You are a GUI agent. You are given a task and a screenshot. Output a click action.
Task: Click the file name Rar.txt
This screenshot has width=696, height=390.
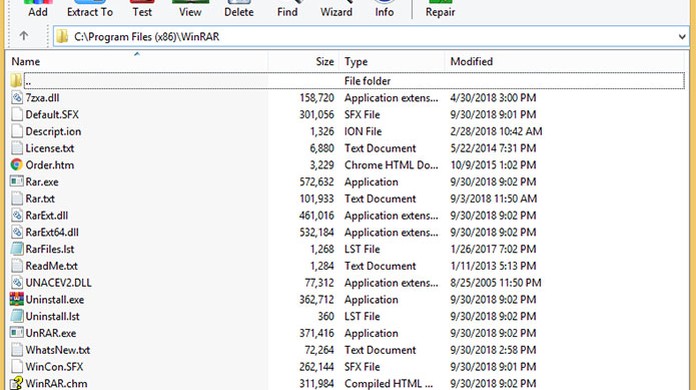coord(40,199)
